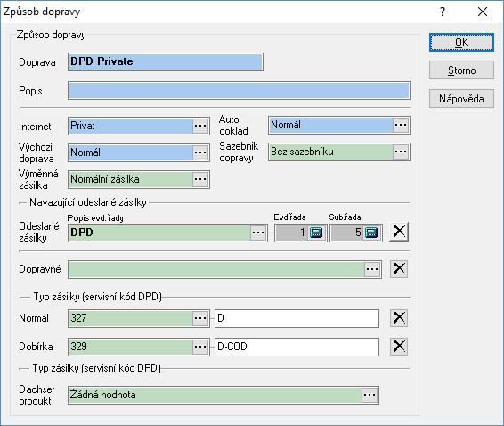
Task: Click the Doprava field with DPD Private
Action: pyautogui.click(x=166, y=61)
